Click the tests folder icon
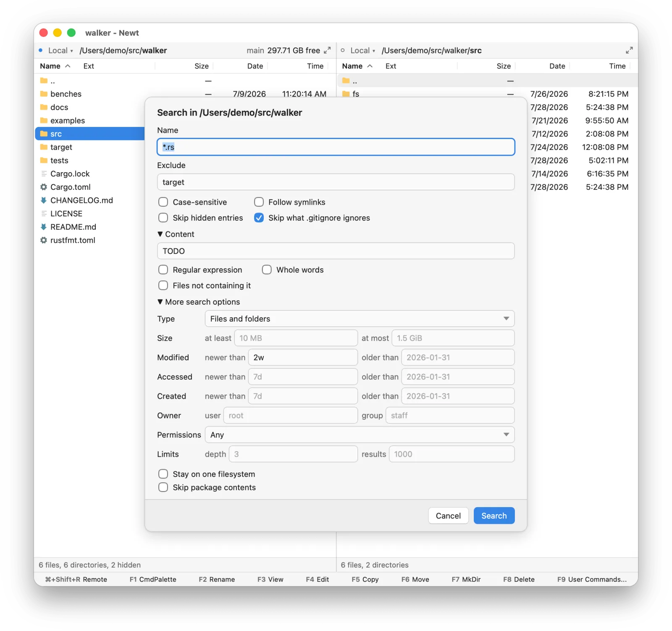 [44, 160]
